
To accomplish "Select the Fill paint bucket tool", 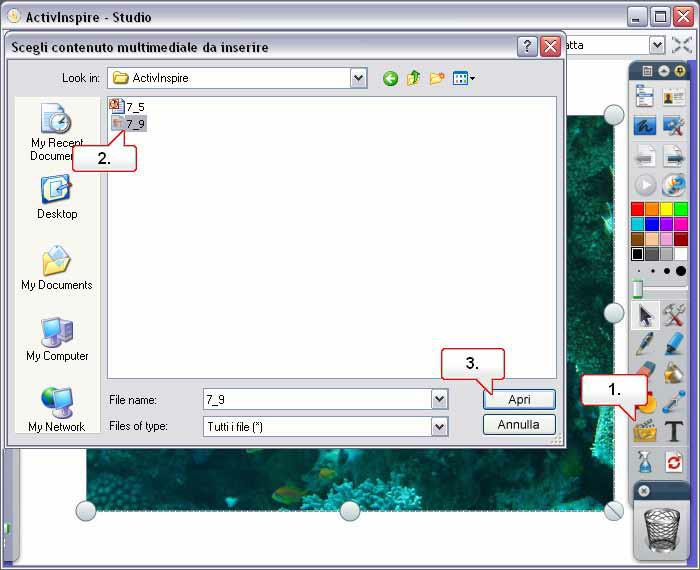I will pyautogui.click(x=673, y=372).
